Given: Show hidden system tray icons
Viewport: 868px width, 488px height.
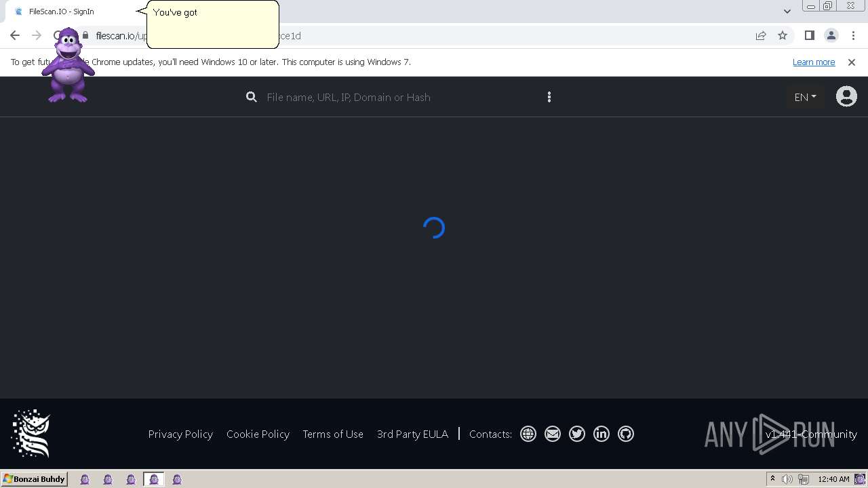Looking at the screenshot, I should [772, 479].
